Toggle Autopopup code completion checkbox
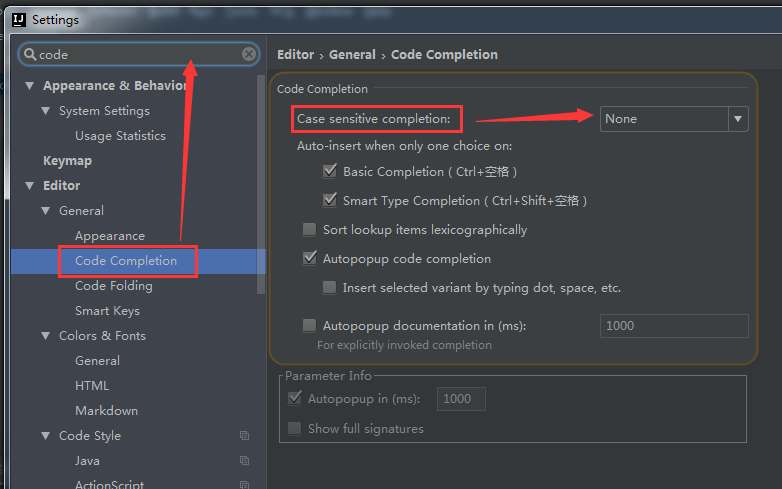 point(309,259)
